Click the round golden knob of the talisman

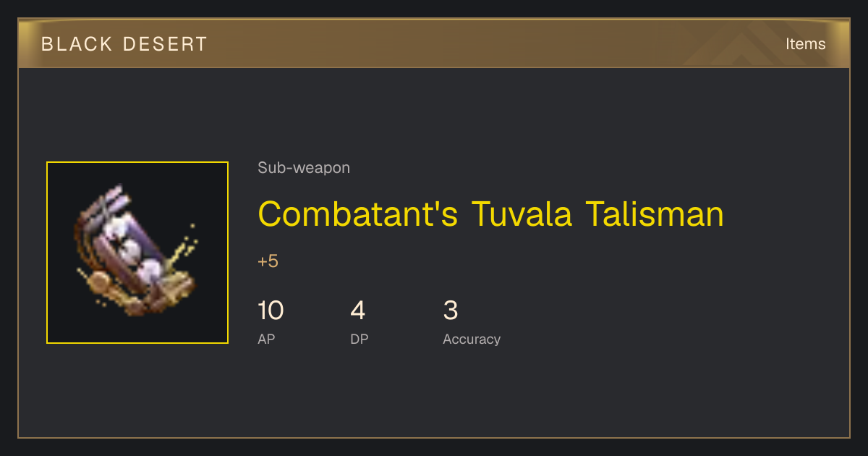(98, 281)
